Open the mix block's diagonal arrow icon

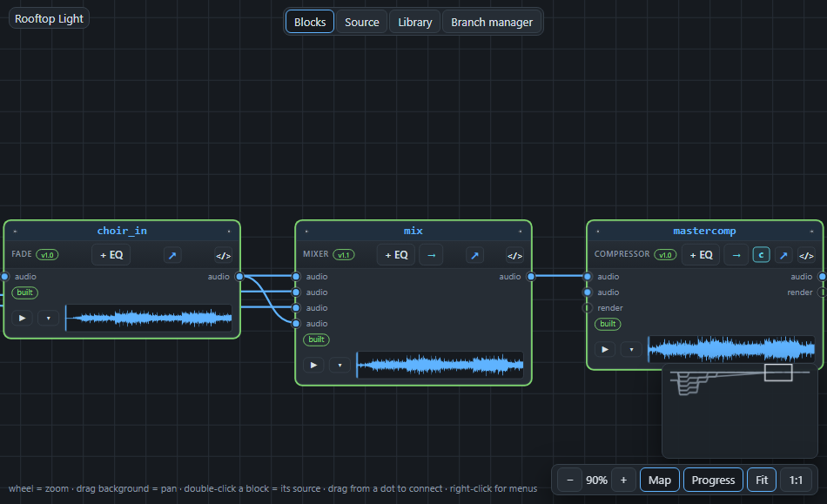[474, 255]
